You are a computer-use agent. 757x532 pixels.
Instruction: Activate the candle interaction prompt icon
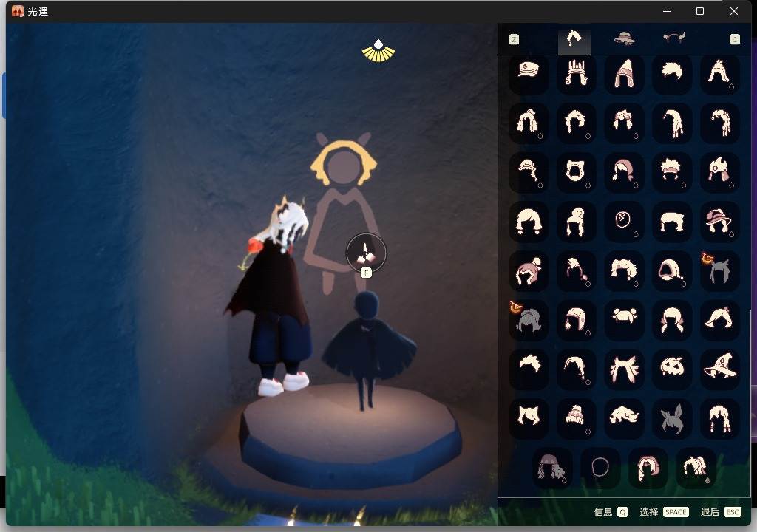(x=366, y=253)
